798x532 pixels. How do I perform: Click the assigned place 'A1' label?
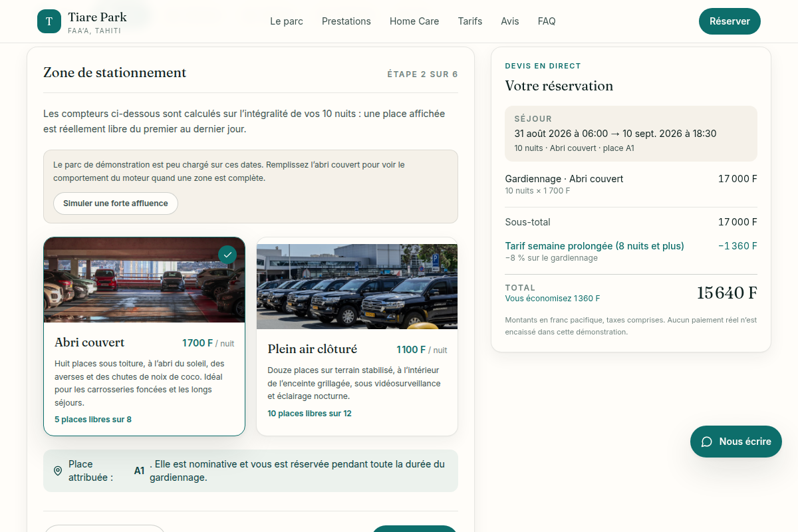139,471
